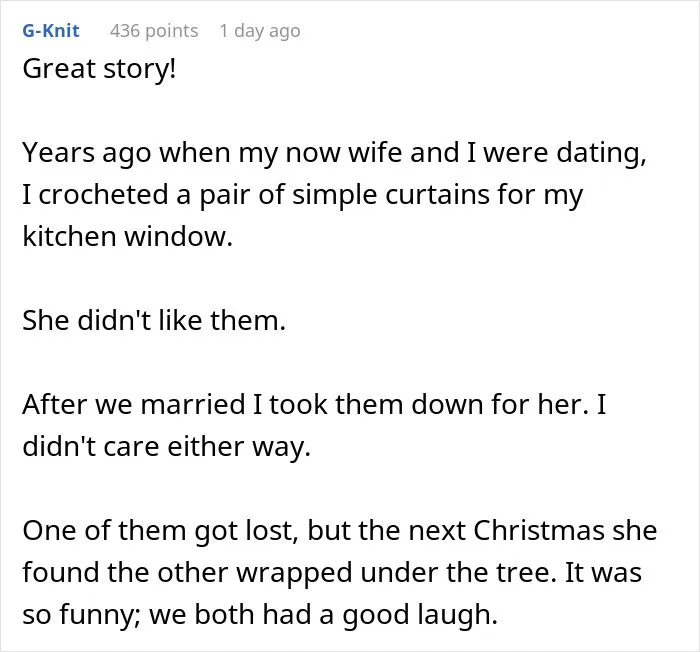Click the line beginning One of them
The width and height of the screenshot is (700, 652).
point(340,530)
